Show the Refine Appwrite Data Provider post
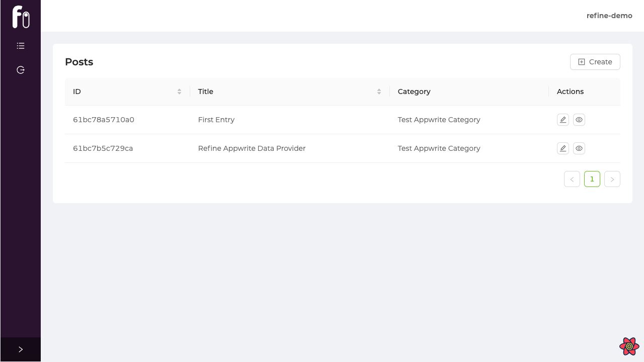Image resolution: width=644 pixels, height=362 pixels. (x=579, y=148)
